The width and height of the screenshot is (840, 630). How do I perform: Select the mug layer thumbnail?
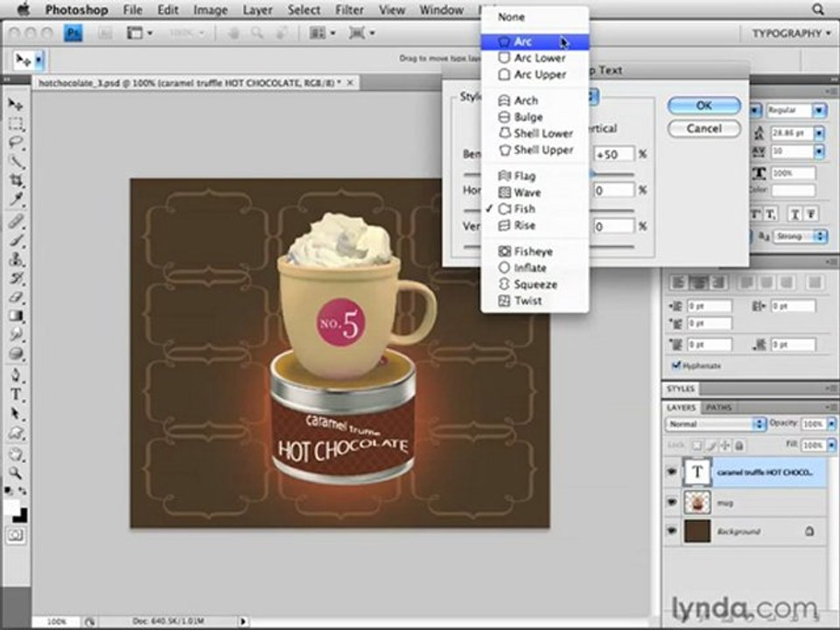pos(697,502)
